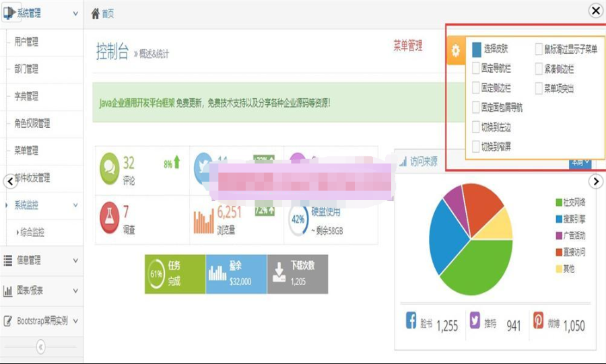Viewport: 606px width, 364px height.
Task: Click the list icon beside 信息管理
Action: pyautogui.click(x=7, y=260)
